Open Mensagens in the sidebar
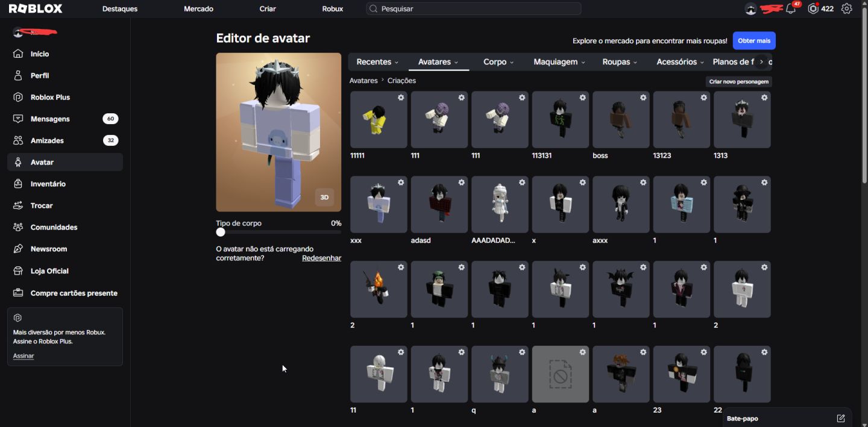The height and width of the screenshot is (427, 868). [65, 119]
